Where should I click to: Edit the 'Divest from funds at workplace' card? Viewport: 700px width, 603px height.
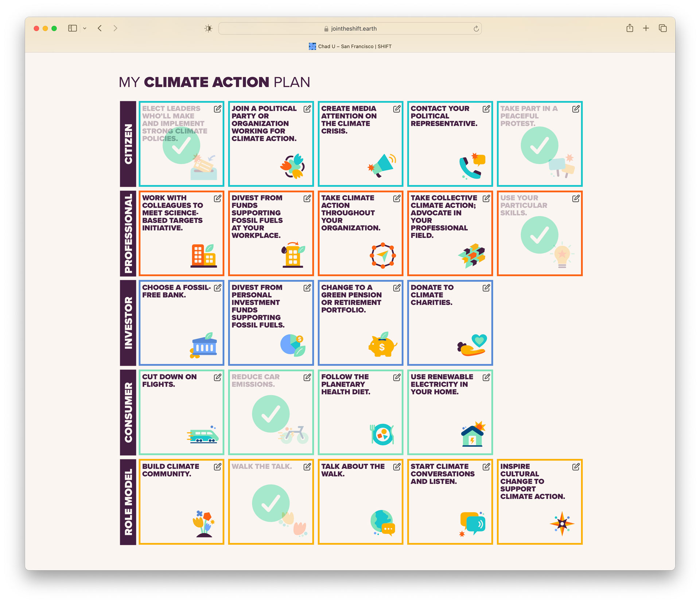(x=307, y=198)
